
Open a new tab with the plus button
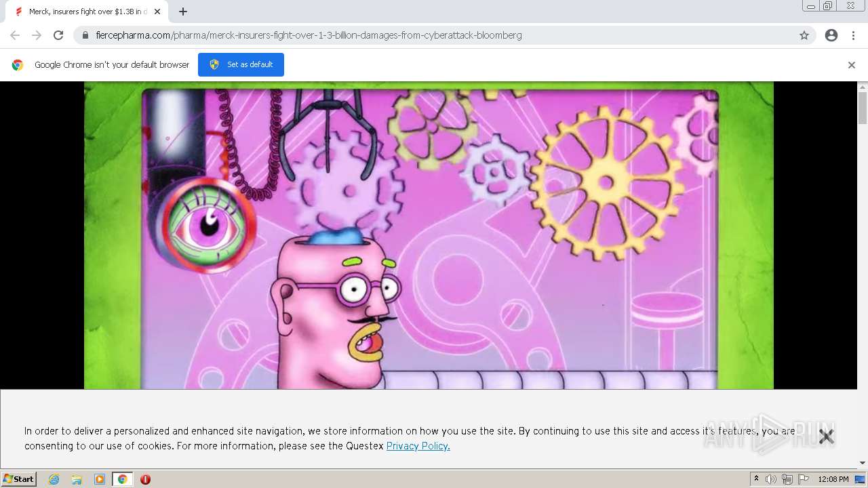pyautogui.click(x=183, y=12)
